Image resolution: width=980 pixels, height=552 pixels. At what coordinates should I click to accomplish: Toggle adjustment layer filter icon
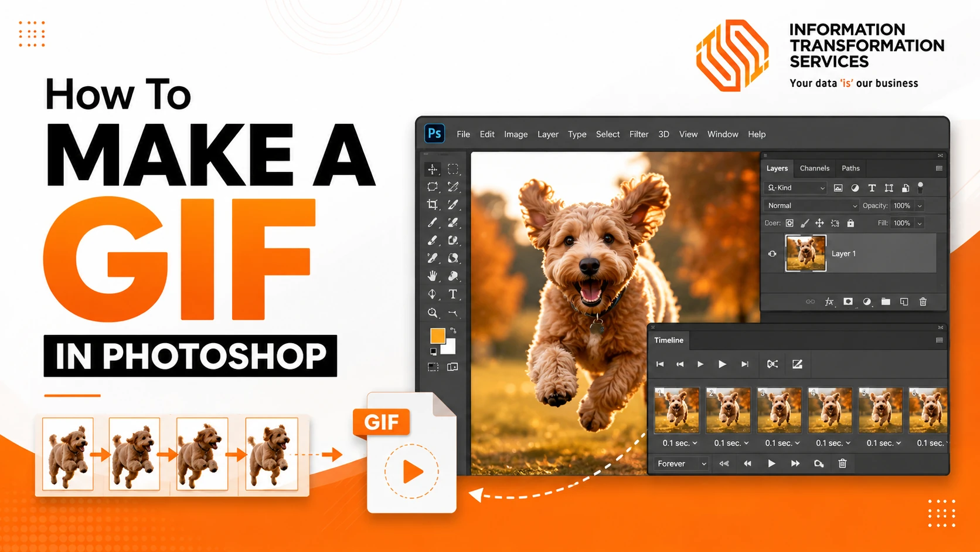[855, 188]
